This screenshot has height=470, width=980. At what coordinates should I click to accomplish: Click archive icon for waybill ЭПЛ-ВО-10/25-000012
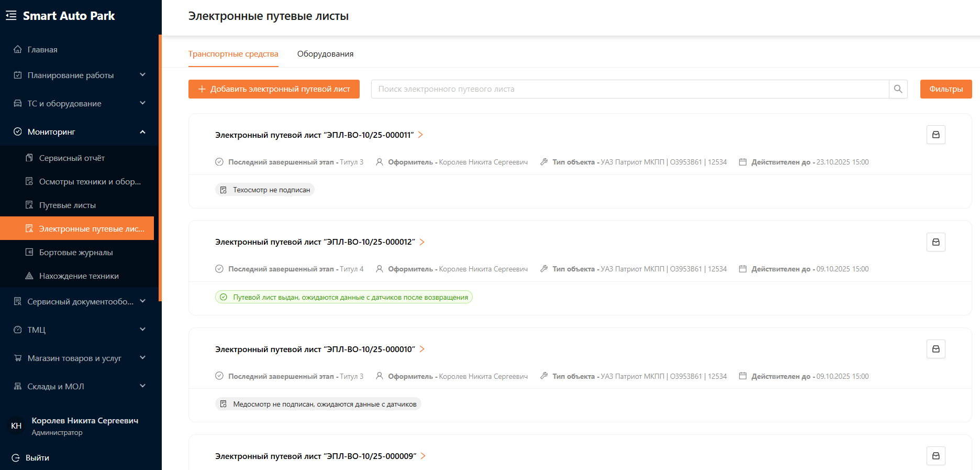tap(936, 242)
